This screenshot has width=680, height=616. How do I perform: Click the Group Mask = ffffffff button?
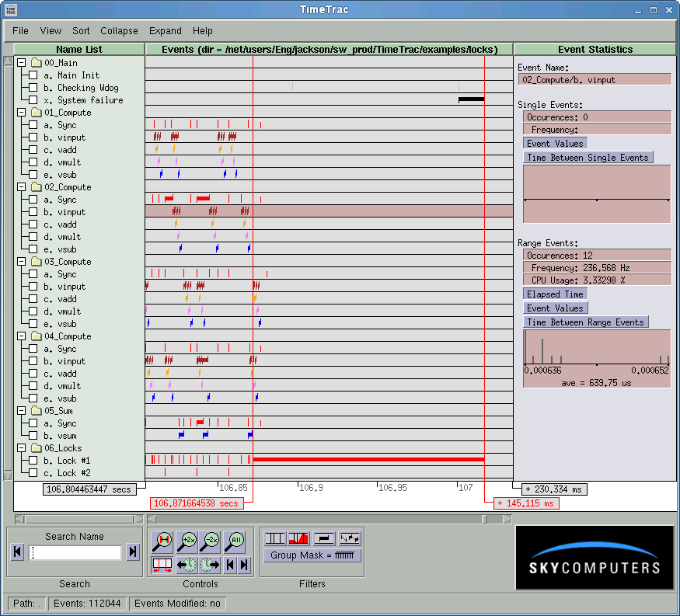click(x=312, y=555)
